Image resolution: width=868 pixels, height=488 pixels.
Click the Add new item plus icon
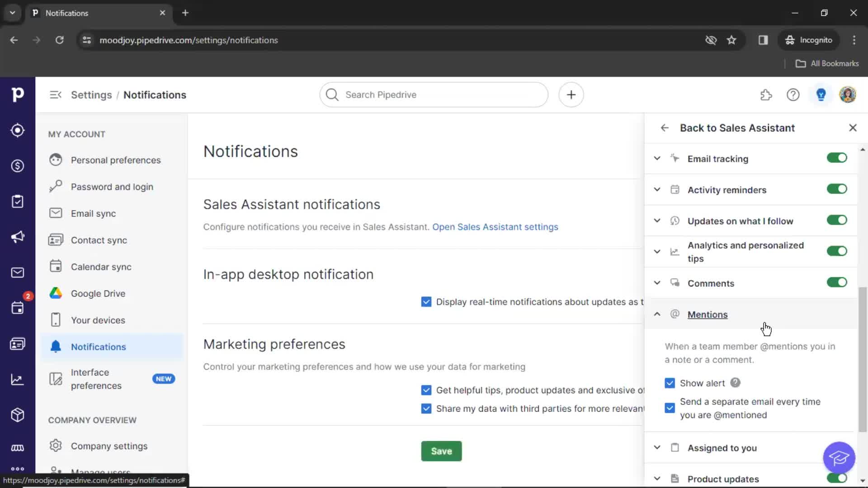[x=571, y=94]
